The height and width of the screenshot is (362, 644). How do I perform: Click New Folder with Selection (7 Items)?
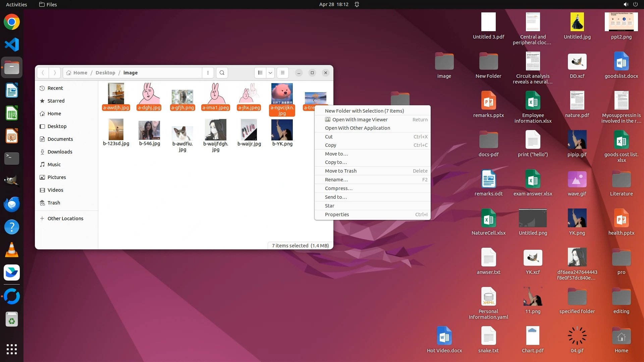[x=364, y=111]
